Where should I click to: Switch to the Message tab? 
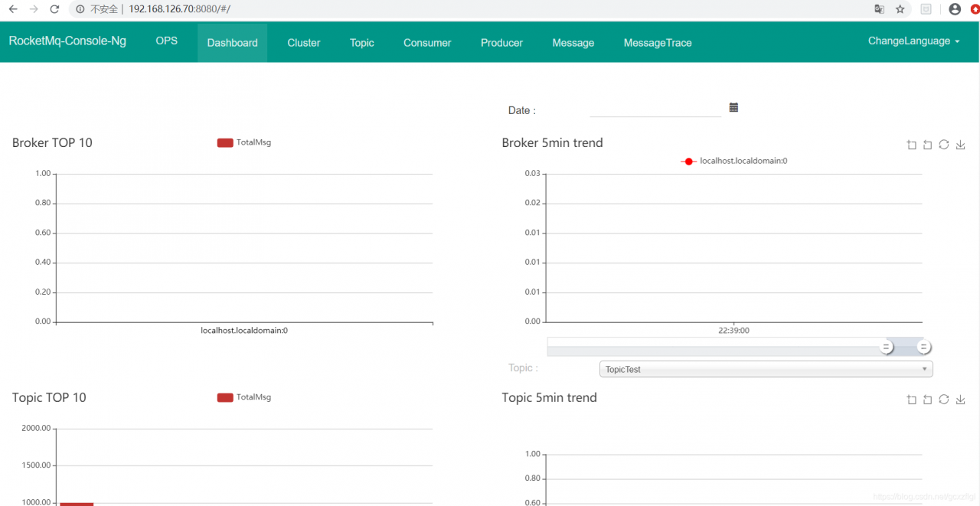click(x=573, y=43)
